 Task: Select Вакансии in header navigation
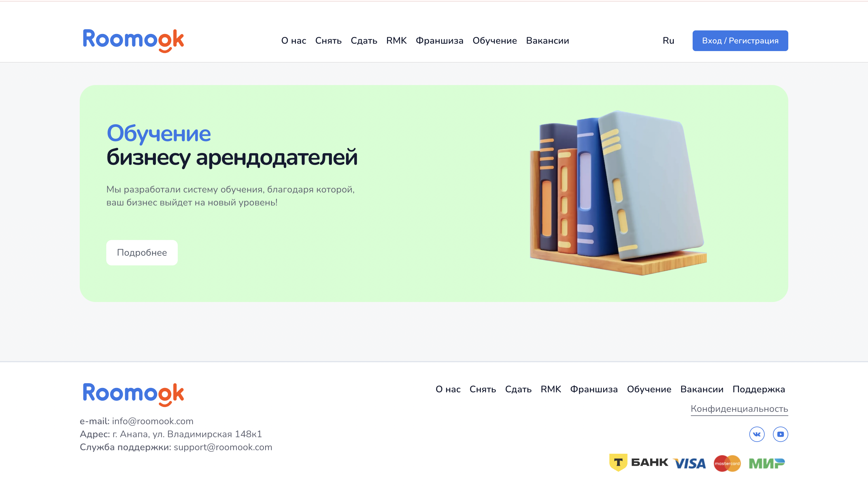pos(547,41)
